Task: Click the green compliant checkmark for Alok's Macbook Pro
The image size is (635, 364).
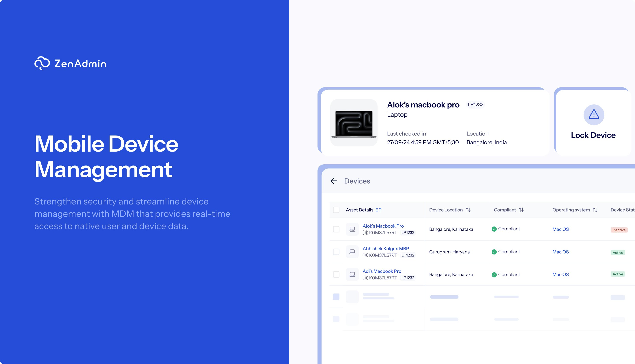Action: click(494, 229)
